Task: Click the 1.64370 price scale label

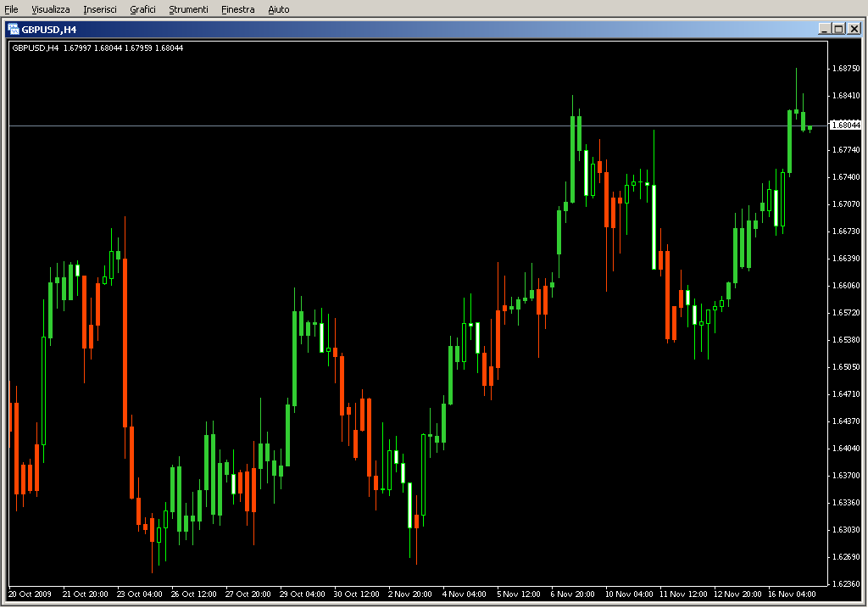Action: pyautogui.click(x=847, y=421)
